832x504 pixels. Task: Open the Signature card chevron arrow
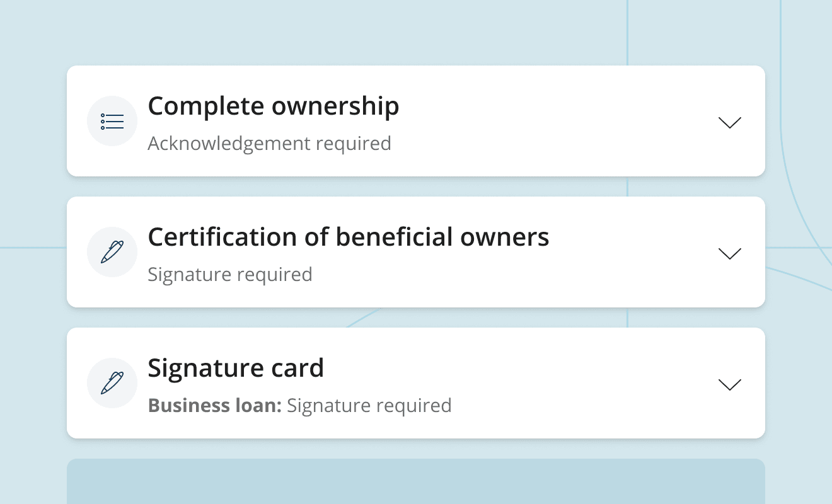pyautogui.click(x=729, y=384)
